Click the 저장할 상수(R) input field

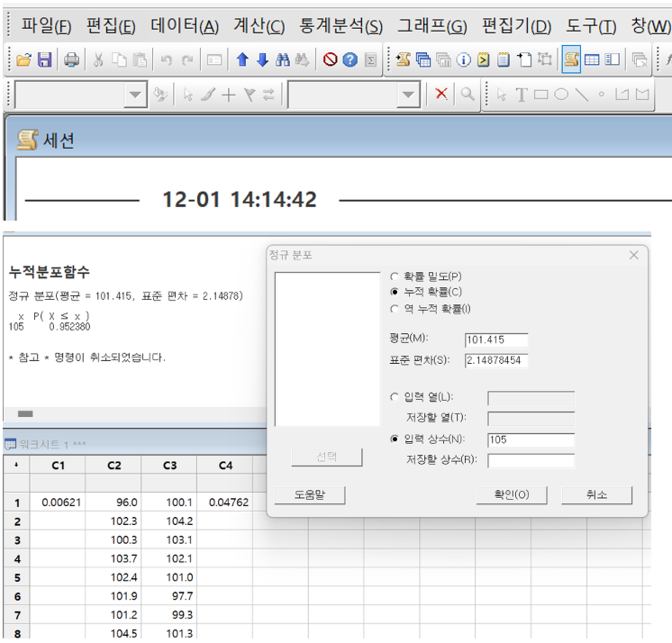coord(531,460)
